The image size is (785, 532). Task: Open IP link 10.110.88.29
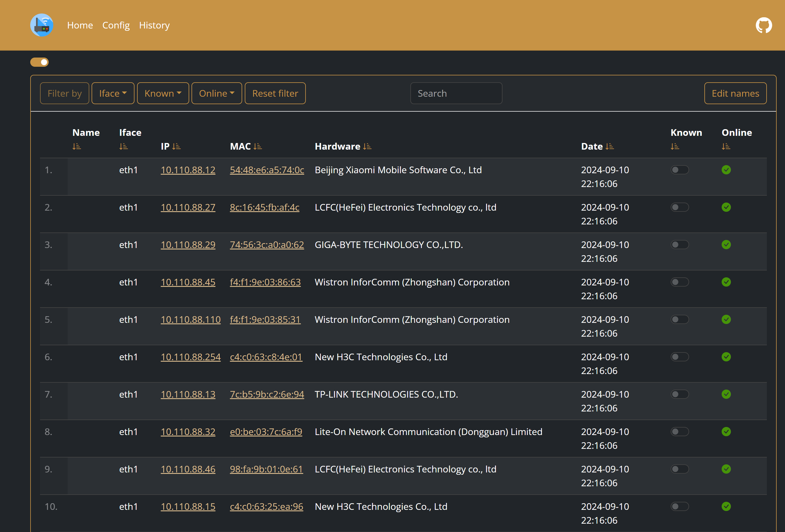click(188, 245)
